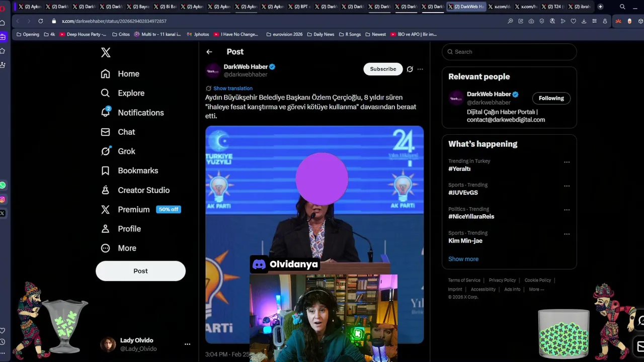The height and width of the screenshot is (362, 644).
Task: Click the padlock site info icon
Action: [54, 21]
